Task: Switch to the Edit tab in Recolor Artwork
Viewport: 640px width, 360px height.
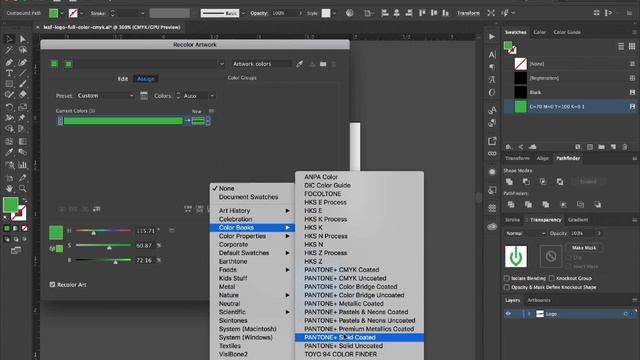Action: (x=123, y=79)
